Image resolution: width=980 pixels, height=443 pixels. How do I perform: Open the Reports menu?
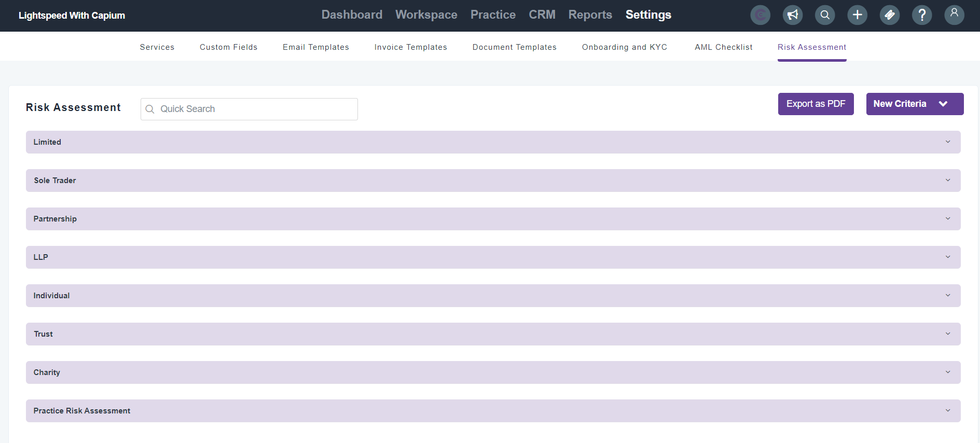pos(590,15)
